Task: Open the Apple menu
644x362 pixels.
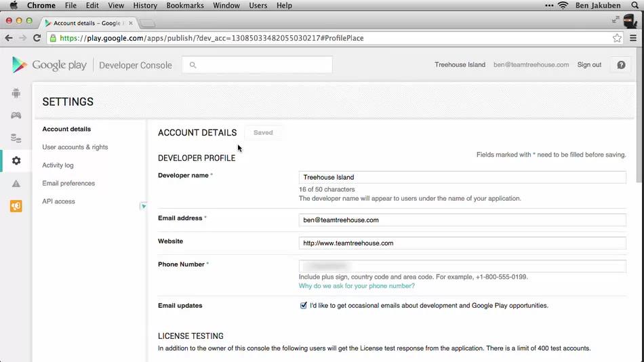Action: click(14, 5)
